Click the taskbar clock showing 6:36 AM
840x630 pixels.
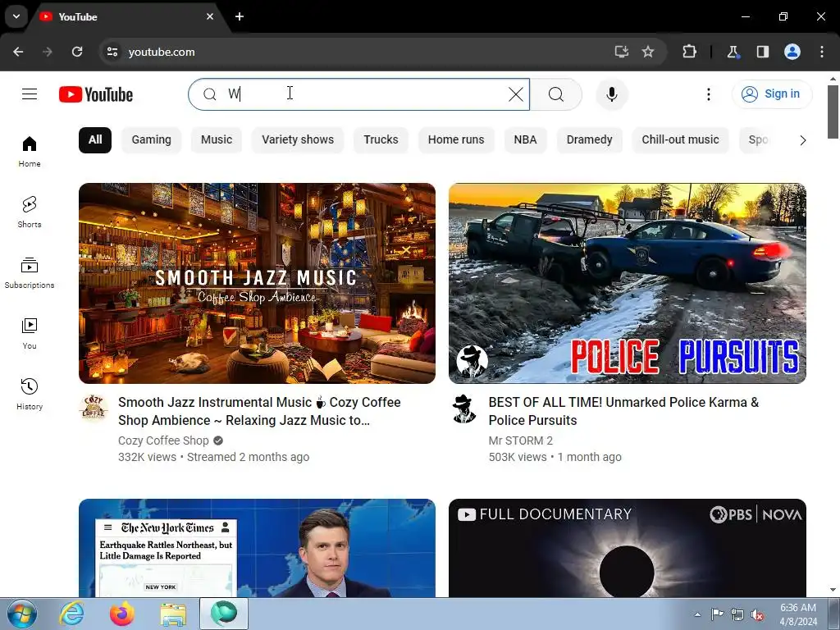tap(798, 614)
